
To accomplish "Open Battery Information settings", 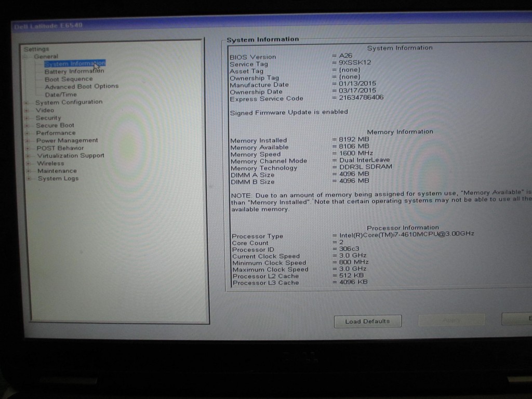I will click(74, 71).
